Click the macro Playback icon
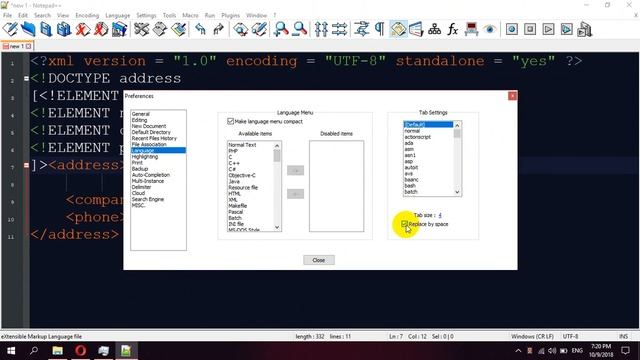The height and width of the screenshot is (360, 640). pos(548,29)
